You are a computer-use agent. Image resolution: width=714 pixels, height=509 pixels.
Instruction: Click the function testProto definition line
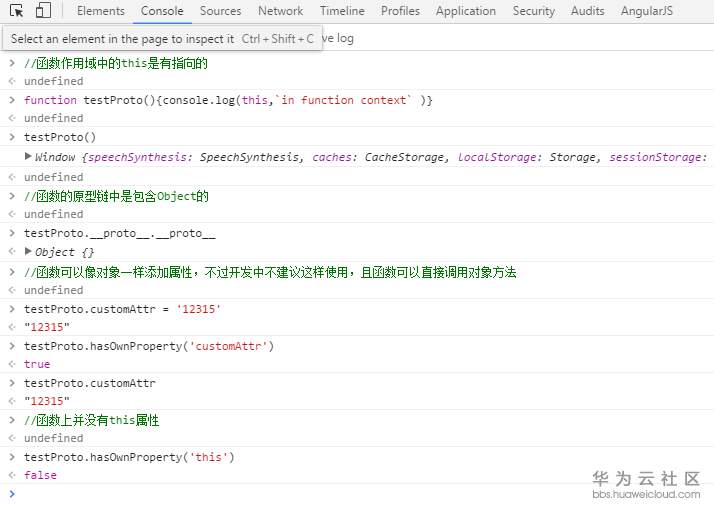point(228,100)
